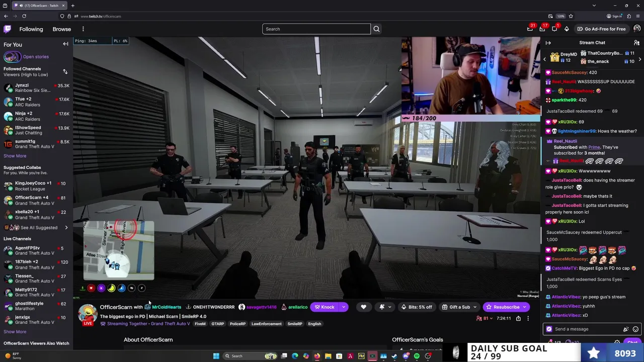Image resolution: width=644 pixels, height=362 pixels.
Task: Toggle follow with the heart button
Action: [363, 307]
